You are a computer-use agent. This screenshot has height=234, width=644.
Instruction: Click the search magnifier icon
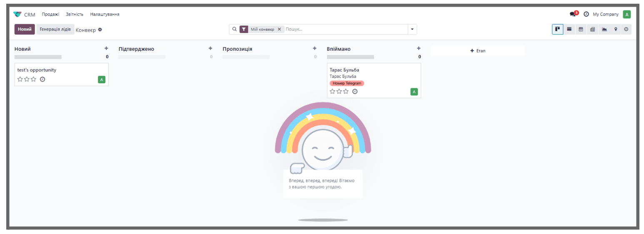click(235, 29)
